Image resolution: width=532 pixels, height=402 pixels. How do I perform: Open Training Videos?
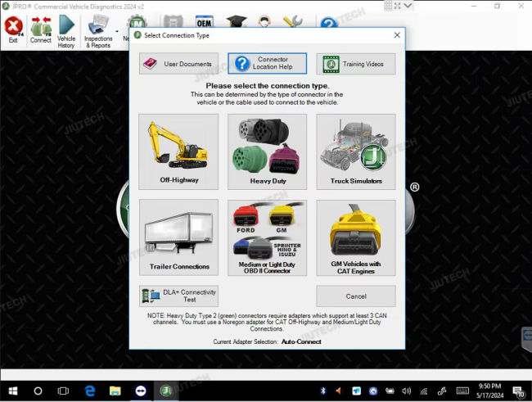click(x=355, y=64)
